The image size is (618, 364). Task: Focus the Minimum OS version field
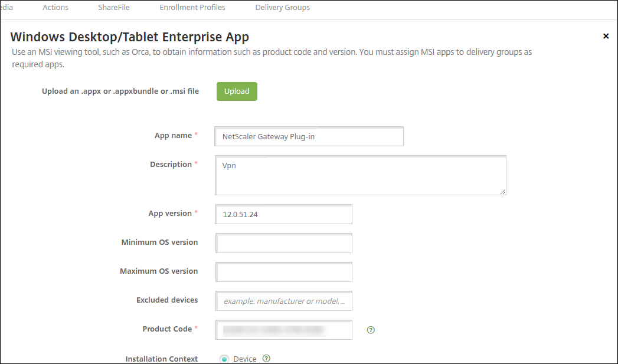[x=284, y=243]
